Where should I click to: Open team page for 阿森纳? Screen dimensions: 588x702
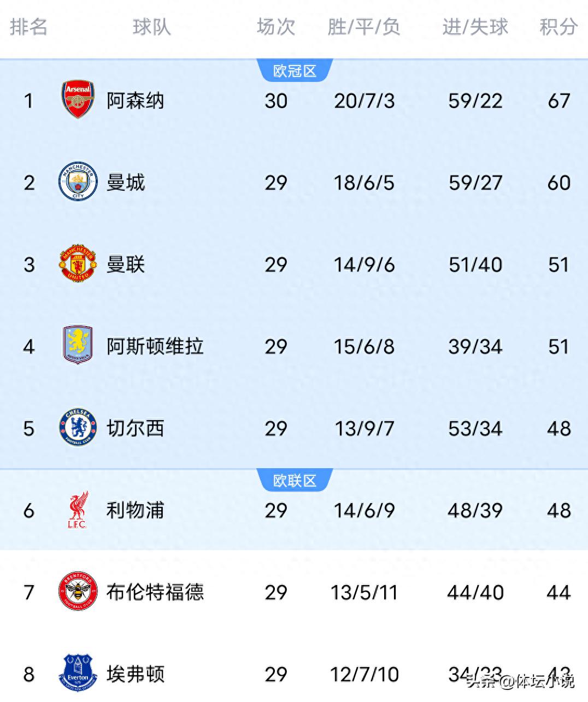[x=136, y=100]
